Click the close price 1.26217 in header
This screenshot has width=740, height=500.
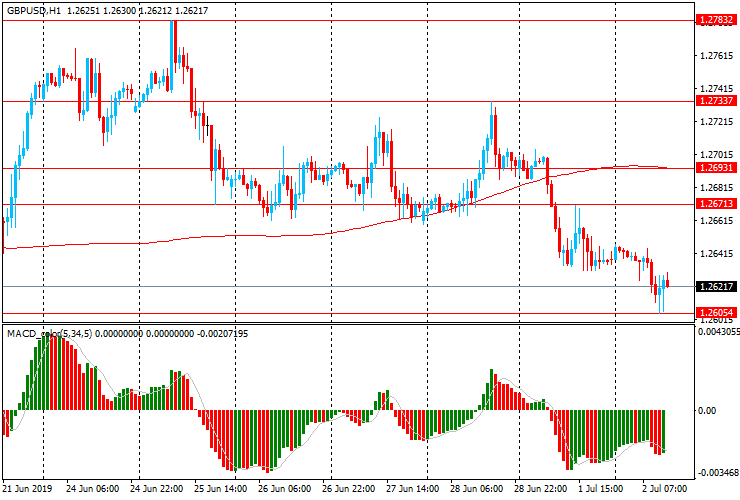(192, 10)
